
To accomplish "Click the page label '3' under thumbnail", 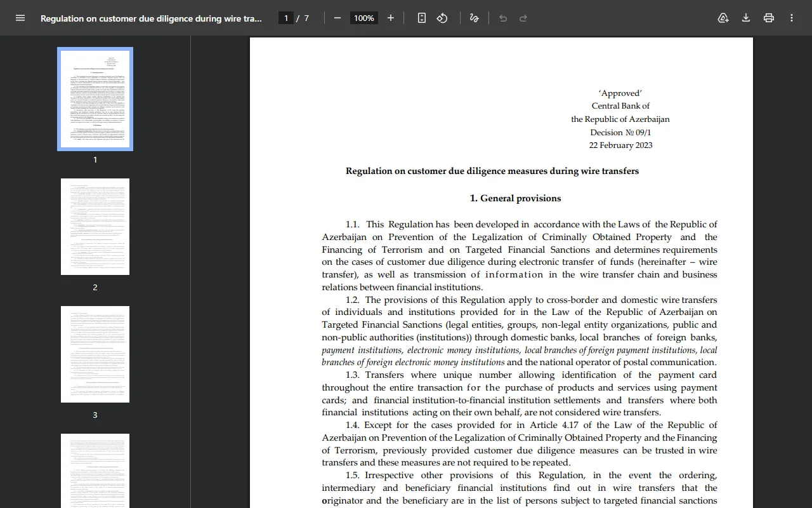I will click(x=95, y=415).
